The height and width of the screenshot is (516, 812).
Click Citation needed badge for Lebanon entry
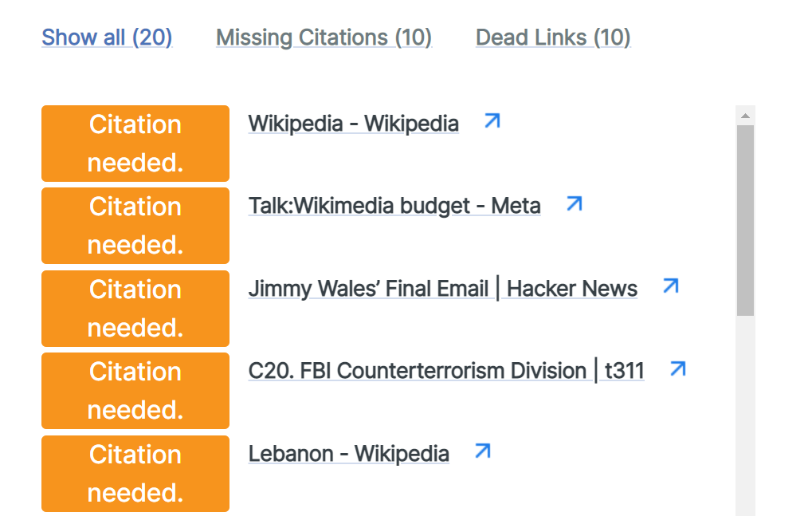(x=135, y=474)
